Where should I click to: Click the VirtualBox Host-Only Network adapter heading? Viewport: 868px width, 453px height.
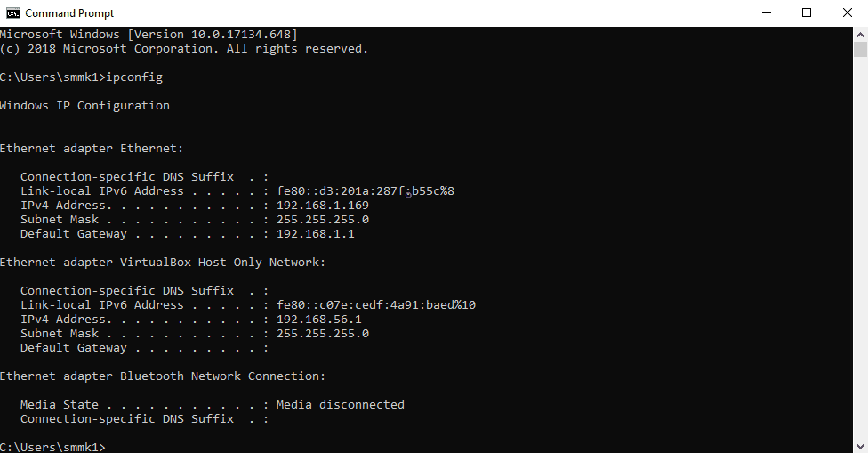[163, 263]
